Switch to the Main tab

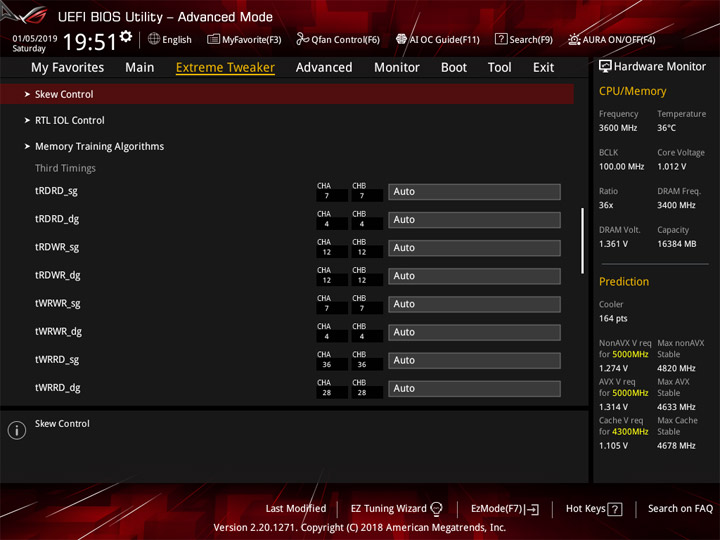[140, 68]
